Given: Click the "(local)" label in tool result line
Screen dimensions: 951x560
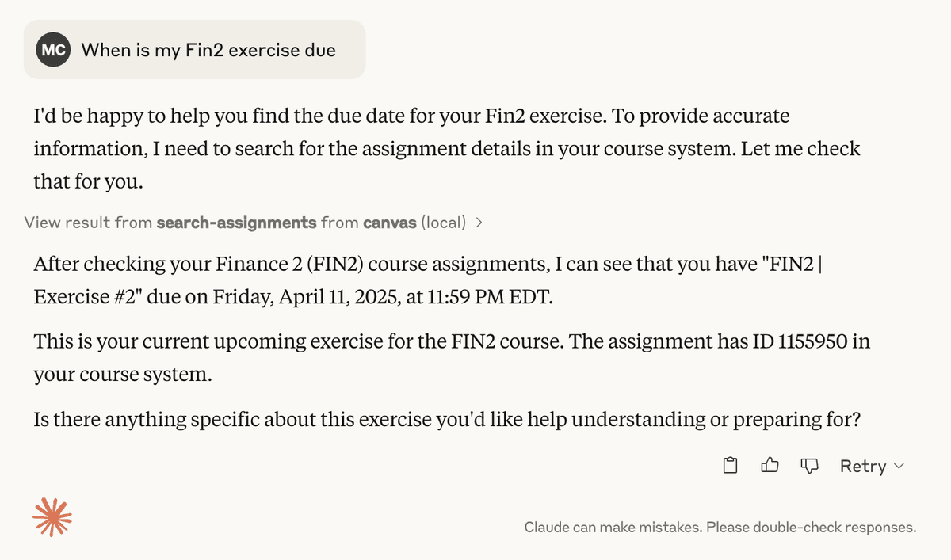Looking at the screenshot, I should (x=443, y=222).
